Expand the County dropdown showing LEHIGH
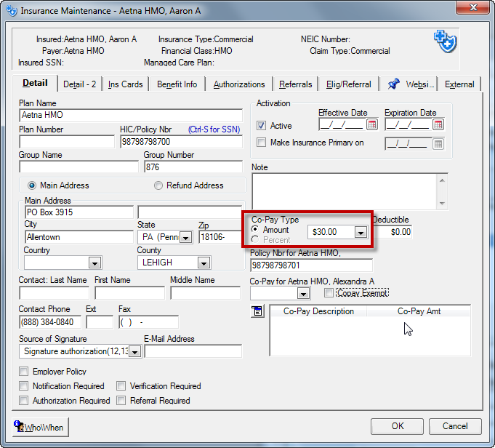 coord(204,263)
